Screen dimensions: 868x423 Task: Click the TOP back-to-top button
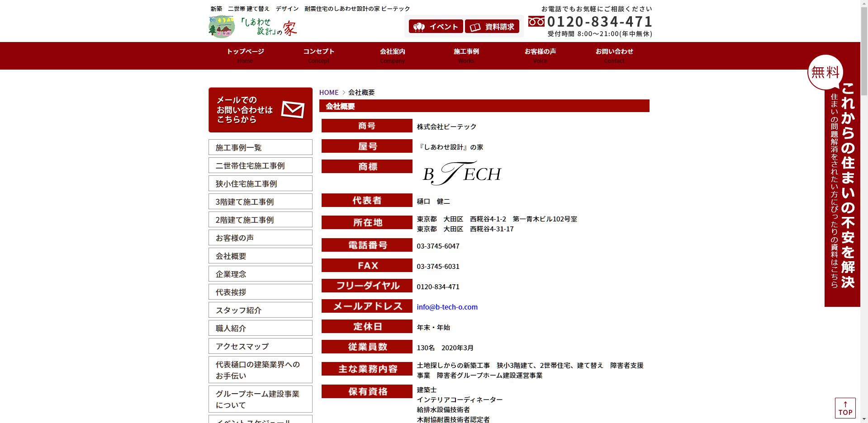point(845,408)
